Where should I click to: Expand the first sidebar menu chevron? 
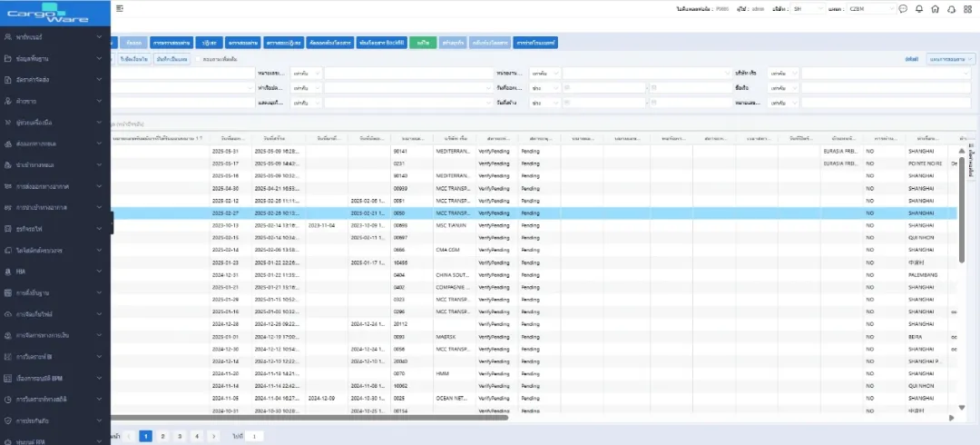100,37
